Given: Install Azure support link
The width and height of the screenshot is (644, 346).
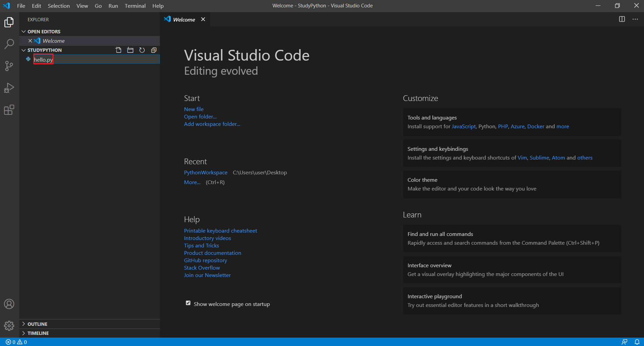Looking at the screenshot, I should click(x=517, y=126).
